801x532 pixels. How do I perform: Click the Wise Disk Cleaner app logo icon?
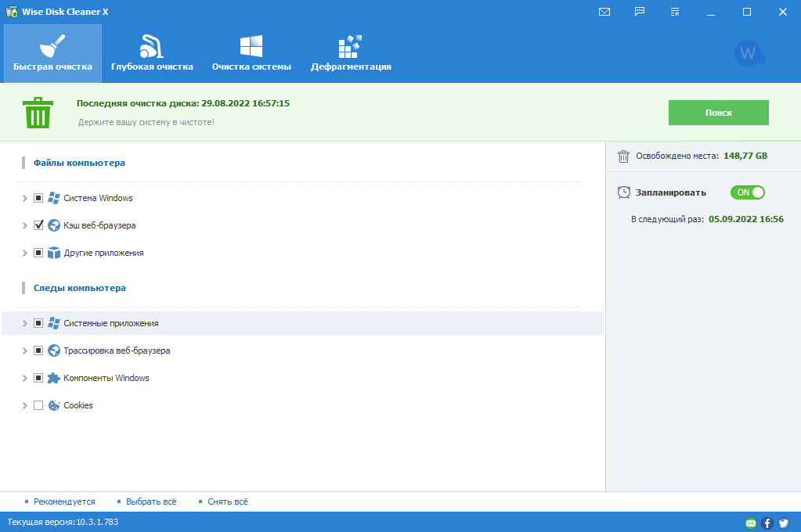coord(11,12)
